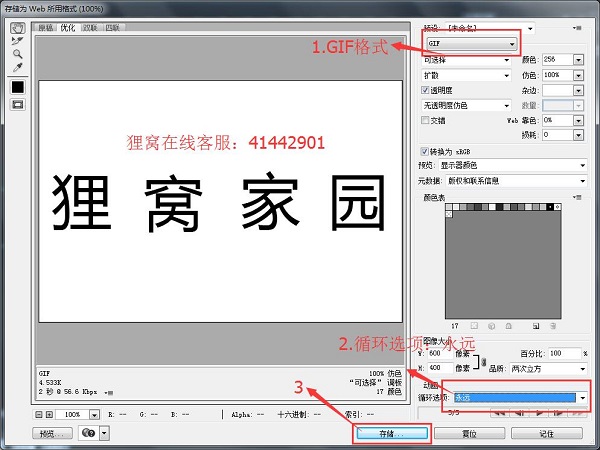The image size is (600, 450).
Task: Open the 循环选项 永远 dropdown
Action: [520, 398]
